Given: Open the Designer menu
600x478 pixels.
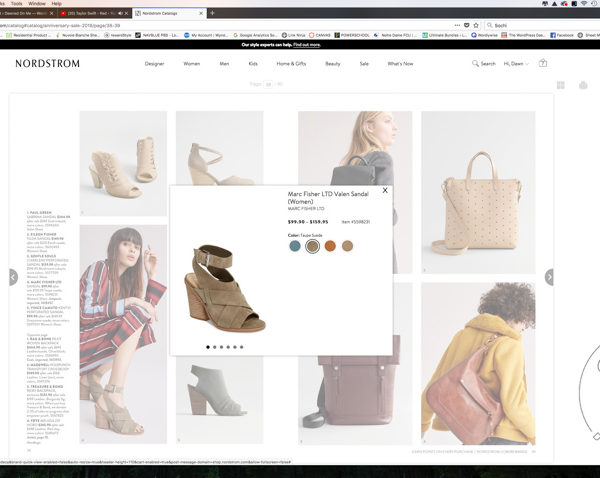Looking at the screenshot, I should (154, 64).
